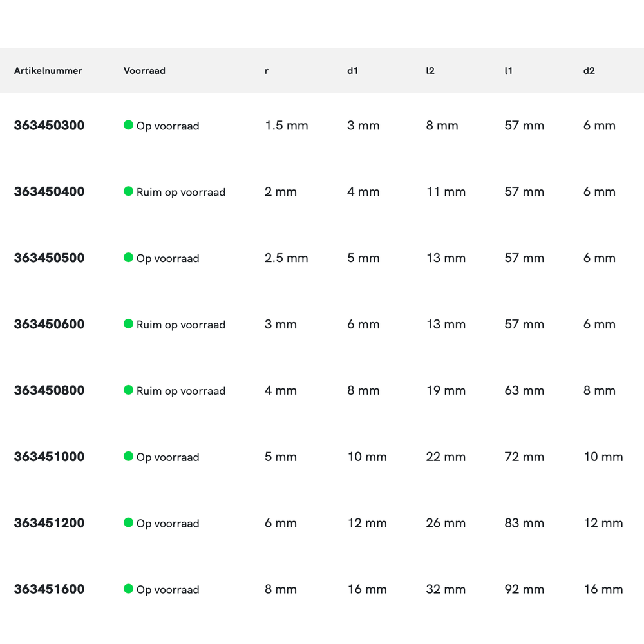The image size is (644, 644).
Task: Select article 363451600
Action: pyautogui.click(x=49, y=589)
